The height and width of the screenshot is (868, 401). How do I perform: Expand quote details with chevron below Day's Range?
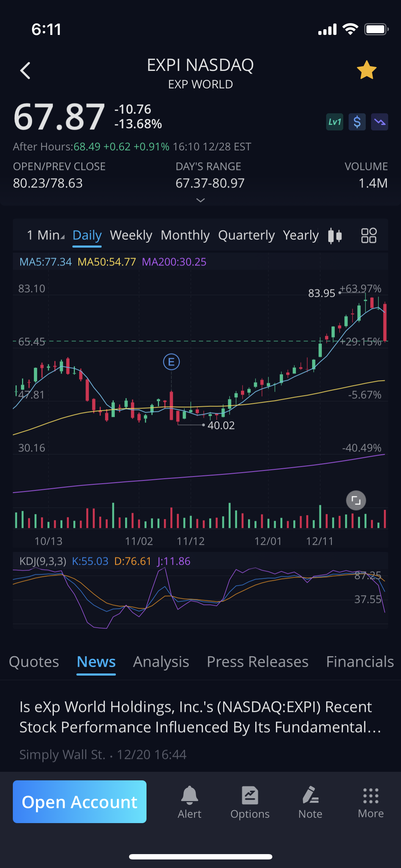click(200, 200)
